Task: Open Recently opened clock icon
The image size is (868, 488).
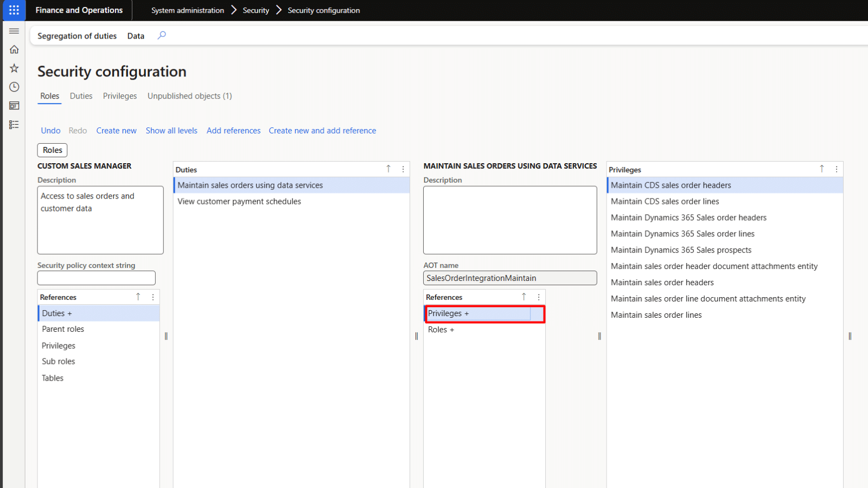Action: point(14,86)
